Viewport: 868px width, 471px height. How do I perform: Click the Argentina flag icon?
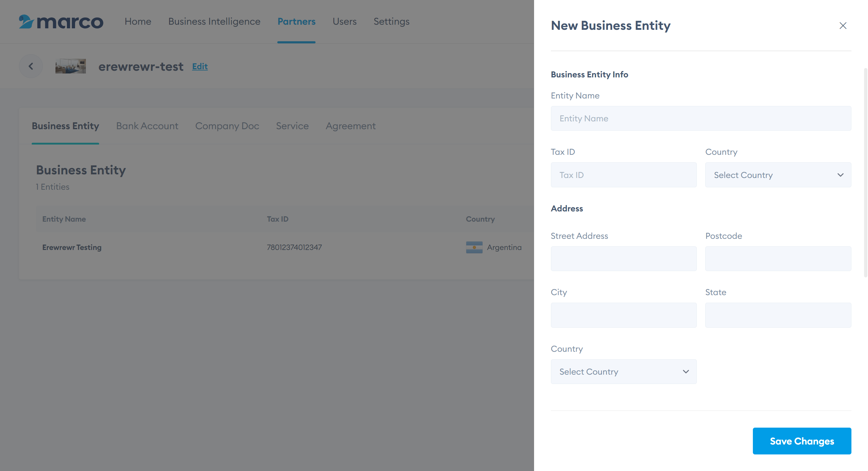click(474, 248)
